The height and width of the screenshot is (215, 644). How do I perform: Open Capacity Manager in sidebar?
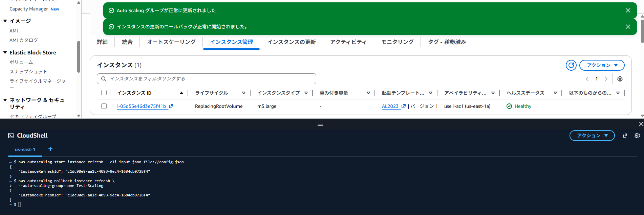tap(29, 9)
